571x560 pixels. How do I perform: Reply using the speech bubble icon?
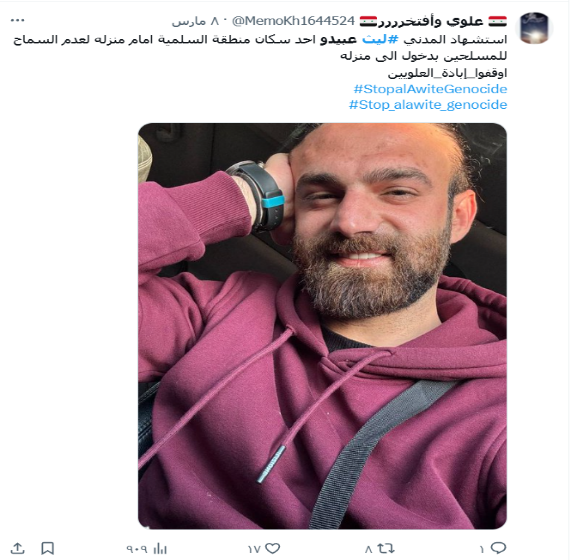(x=498, y=548)
